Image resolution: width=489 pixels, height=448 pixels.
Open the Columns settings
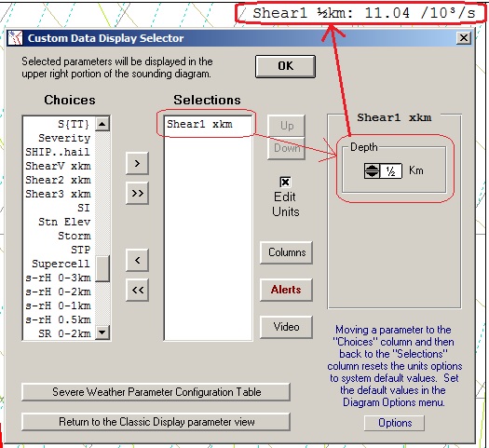point(286,252)
